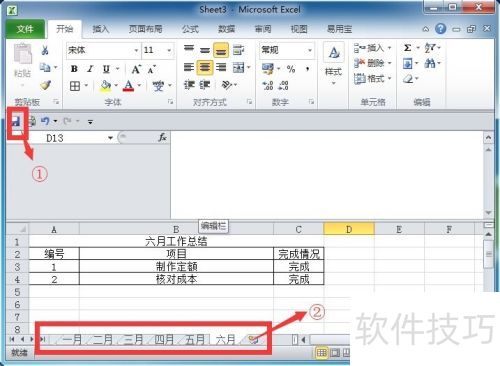Click the Cut scissors icon
Screen dimensions: 500x366
tap(45, 50)
